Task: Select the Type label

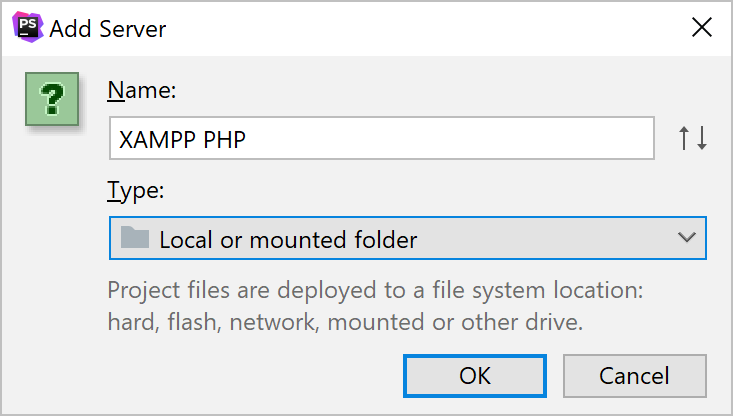Action: [134, 191]
